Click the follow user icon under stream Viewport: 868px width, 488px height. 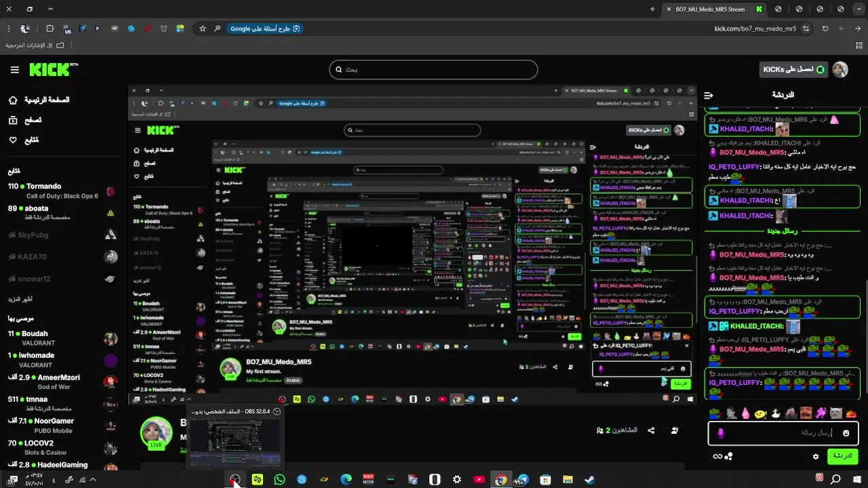(675, 430)
